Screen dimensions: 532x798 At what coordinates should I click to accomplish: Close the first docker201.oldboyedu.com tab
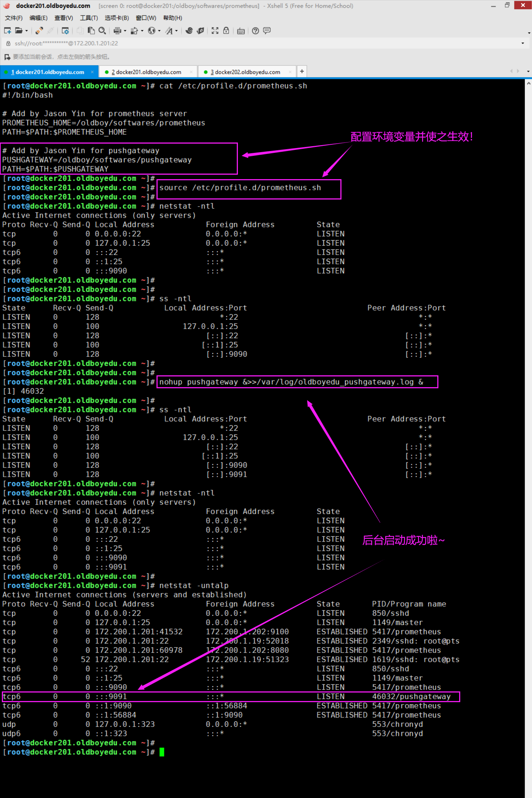point(92,72)
